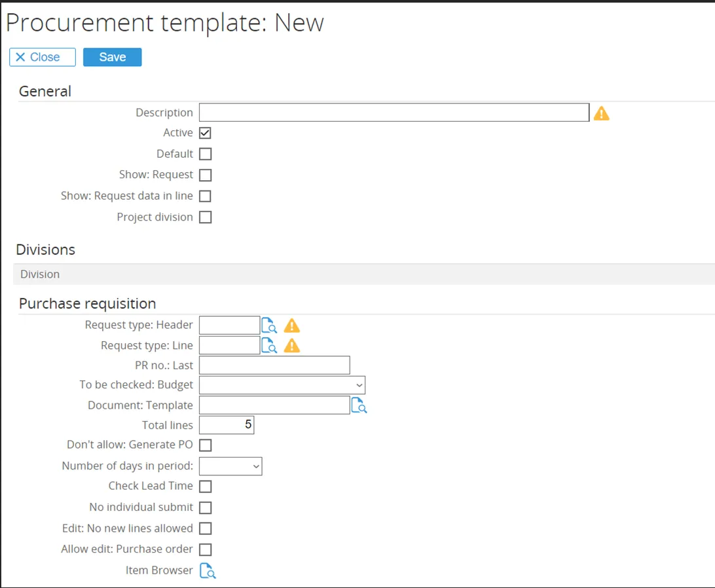
Task: Tick the Check Lead Time checkbox
Action: click(206, 487)
